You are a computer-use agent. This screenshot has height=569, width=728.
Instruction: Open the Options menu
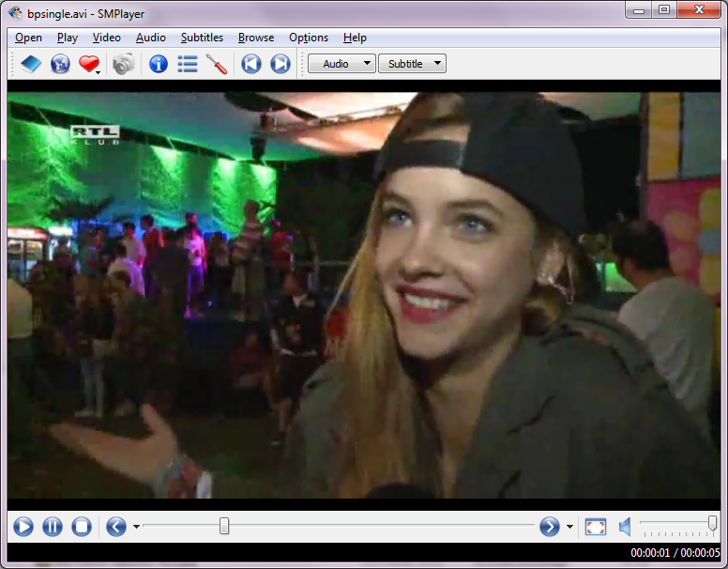309,38
